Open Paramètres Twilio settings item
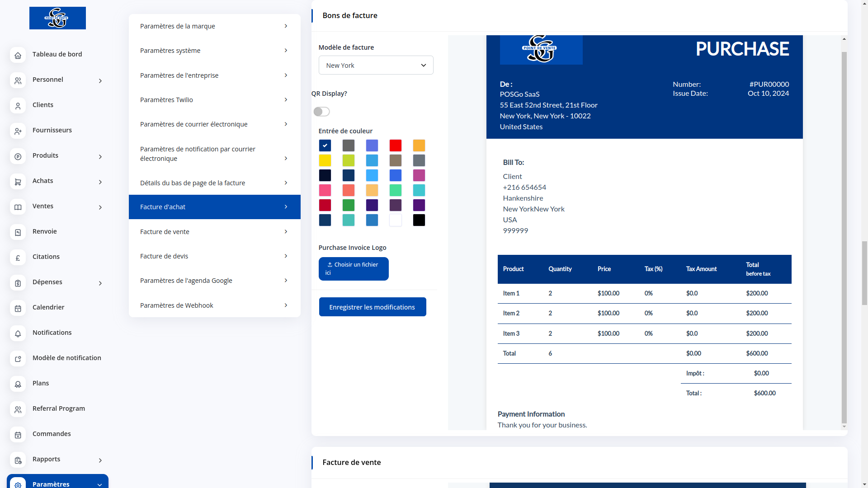The width and height of the screenshot is (868, 488). click(x=214, y=100)
